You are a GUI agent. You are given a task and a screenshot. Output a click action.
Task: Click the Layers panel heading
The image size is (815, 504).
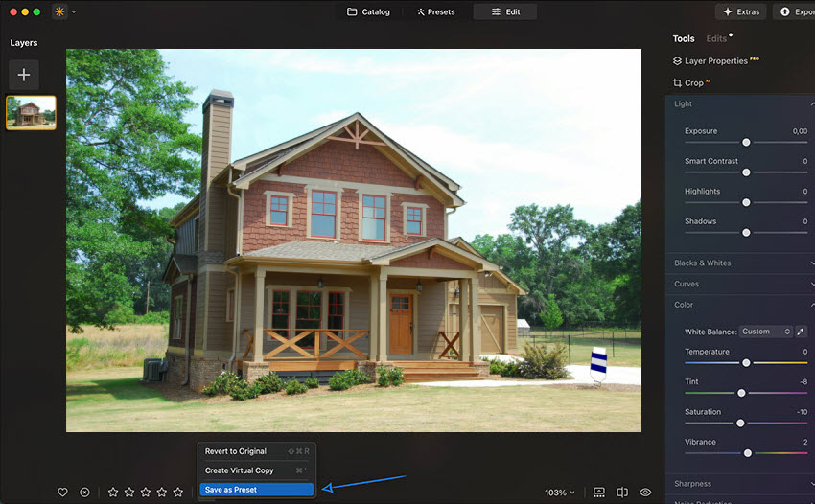tap(23, 42)
